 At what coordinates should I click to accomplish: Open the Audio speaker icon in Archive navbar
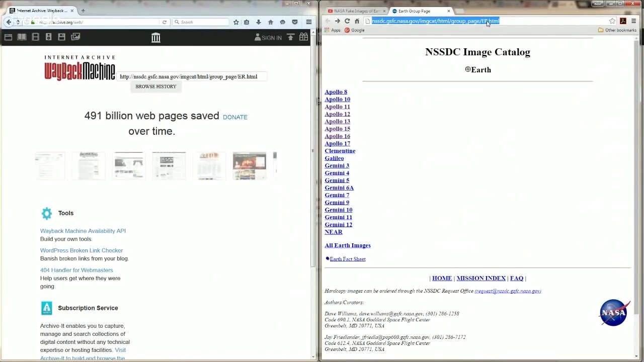point(48,37)
